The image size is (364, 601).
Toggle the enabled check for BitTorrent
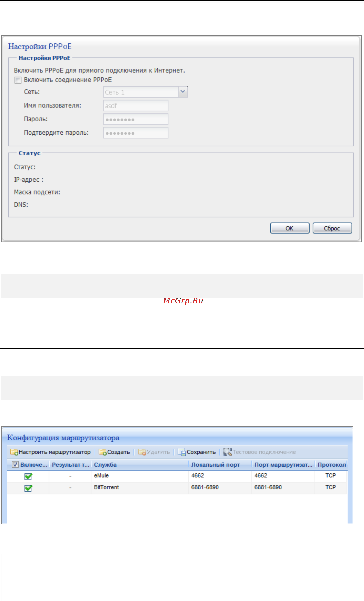[28, 488]
